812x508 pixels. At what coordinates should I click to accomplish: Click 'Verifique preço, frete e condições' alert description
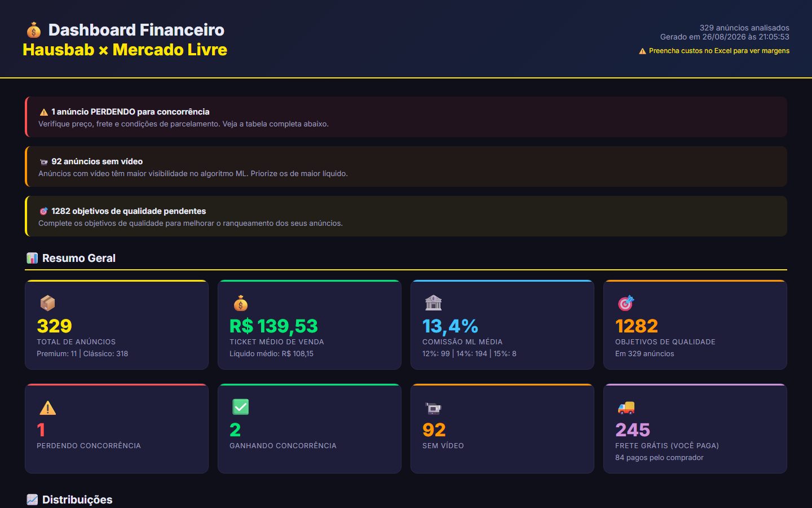click(x=183, y=124)
